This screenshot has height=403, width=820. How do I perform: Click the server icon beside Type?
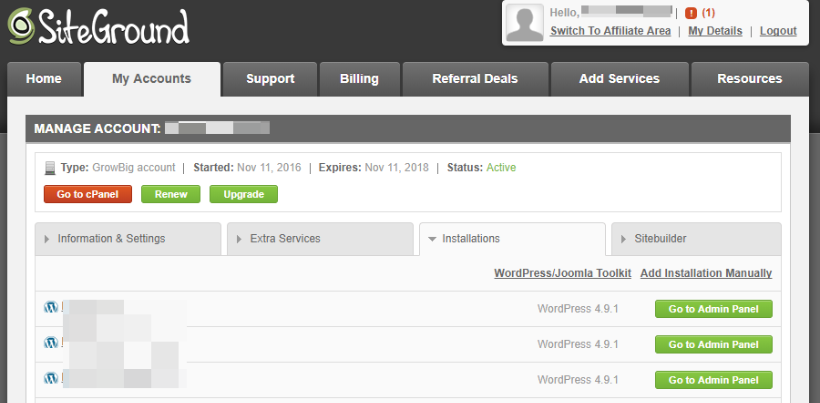tap(50, 168)
